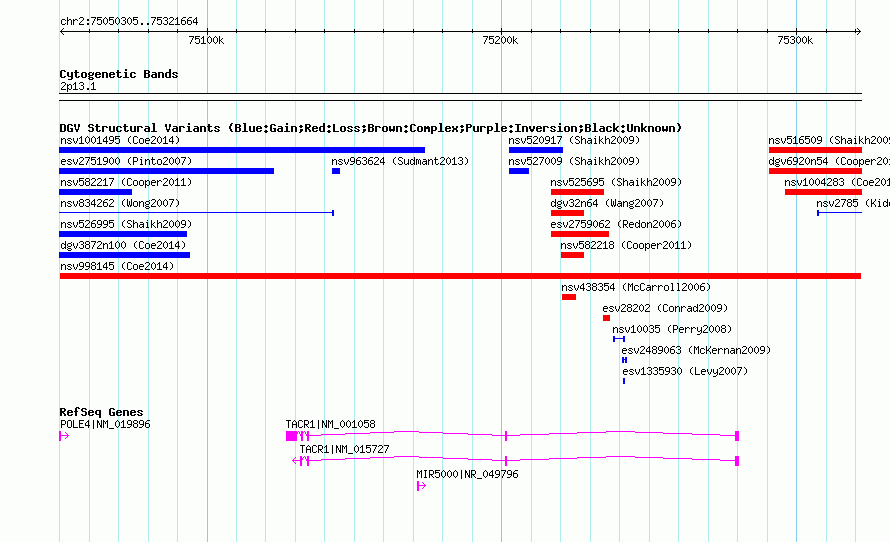
Task: Open the nsv582217 (Cooper2011) variant label
Action: 126,182
